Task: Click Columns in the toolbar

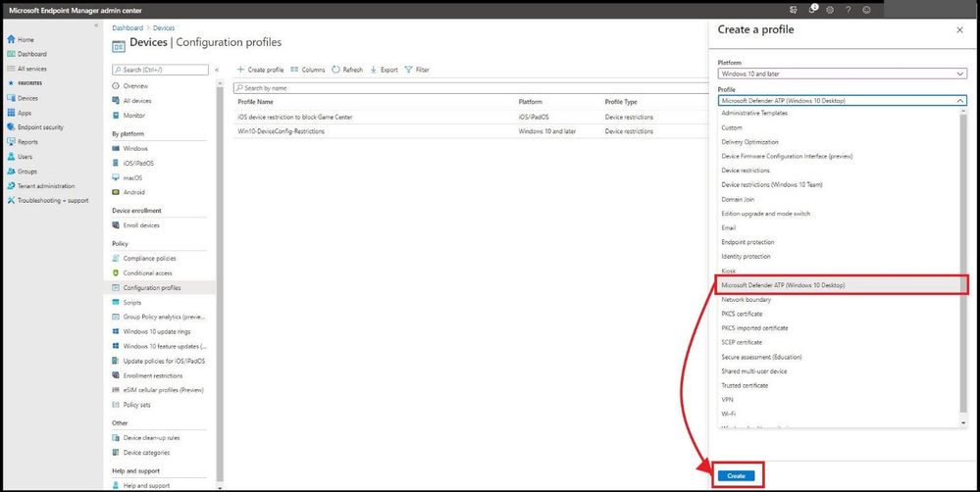Action: (x=307, y=70)
